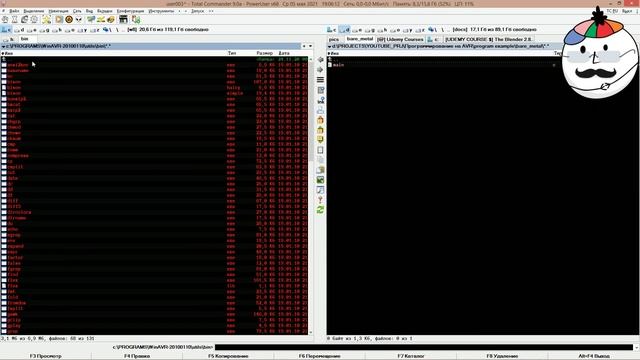Open the left panel path dropdown arrow
Image resolution: width=640 pixels, height=360 pixels.
coord(3,47)
